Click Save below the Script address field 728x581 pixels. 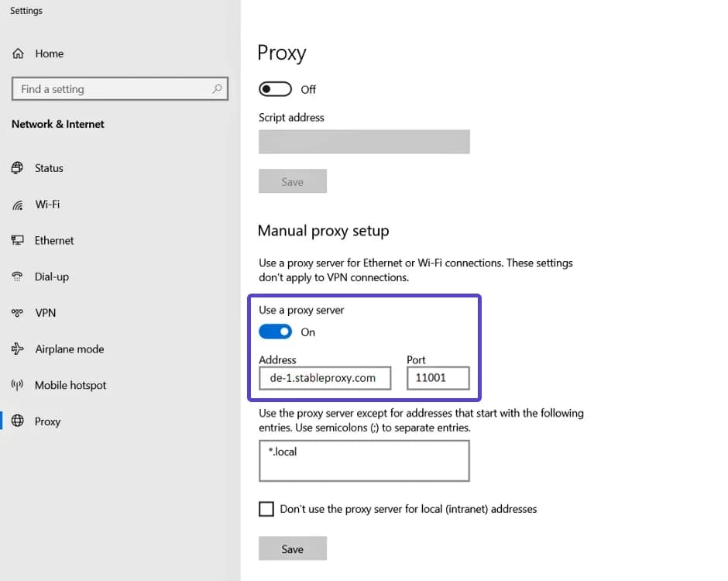click(293, 180)
